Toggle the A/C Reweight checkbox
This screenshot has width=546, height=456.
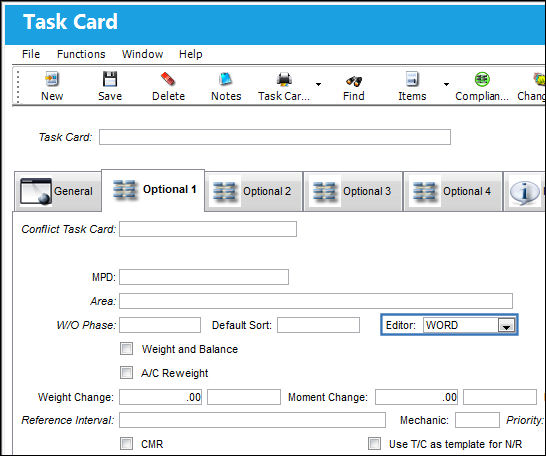(126, 372)
